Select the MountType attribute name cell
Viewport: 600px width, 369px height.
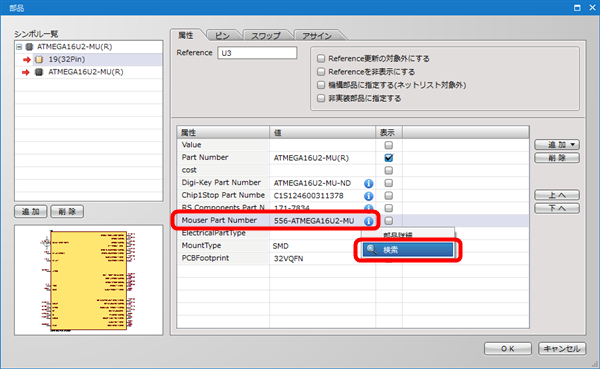(x=223, y=246)
